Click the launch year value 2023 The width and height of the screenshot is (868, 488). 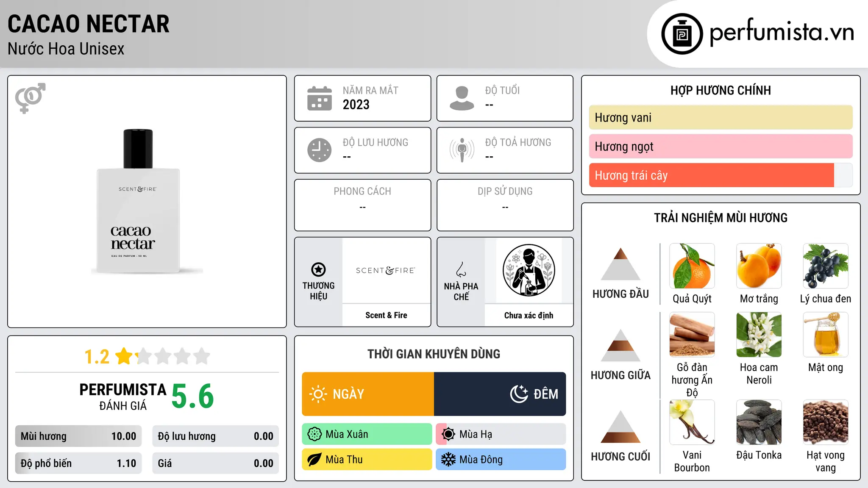tap(356, 105)
